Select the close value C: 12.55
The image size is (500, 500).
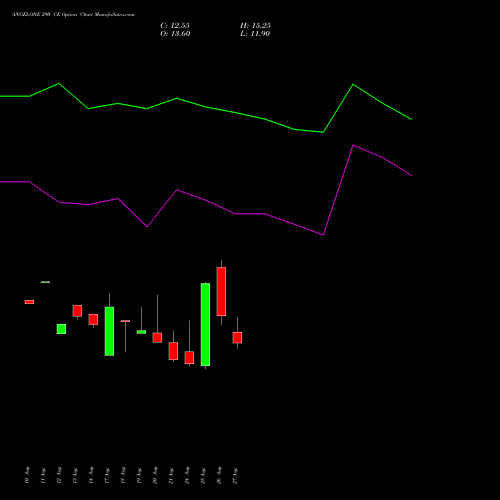click(175, 26)
